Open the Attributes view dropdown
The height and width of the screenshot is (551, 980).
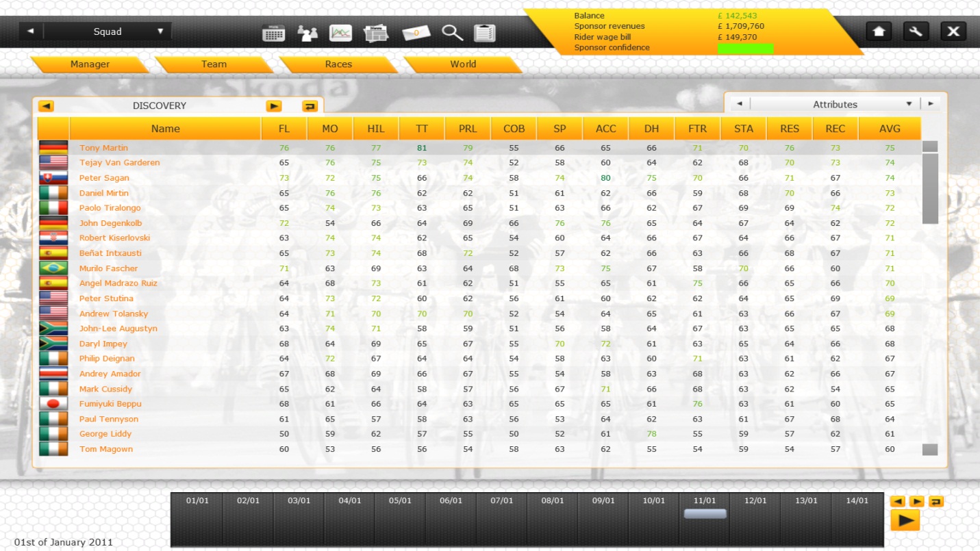(x=909, y=104)
